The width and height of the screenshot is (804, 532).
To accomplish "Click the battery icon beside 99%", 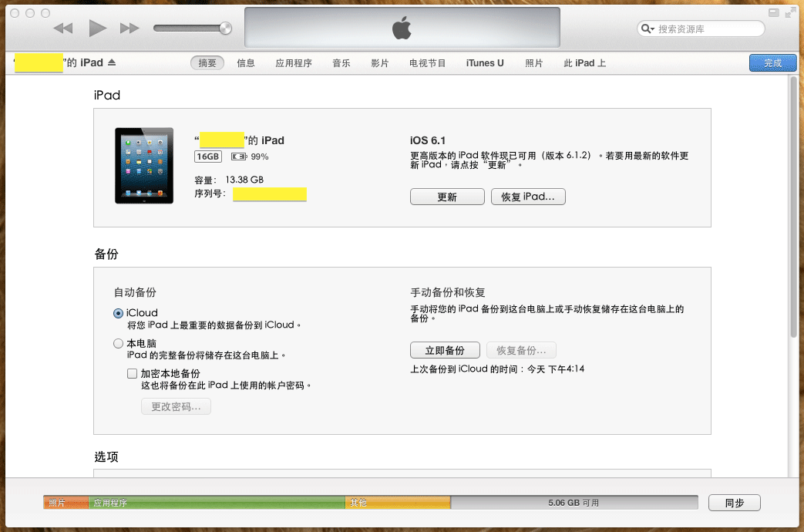I will click(239, 157).
